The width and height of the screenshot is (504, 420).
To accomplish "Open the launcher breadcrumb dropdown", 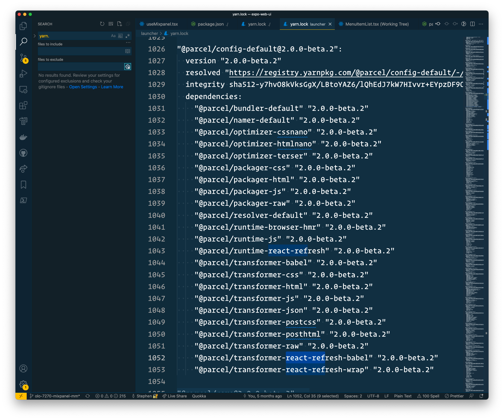I will pyautogui.click(x=149, y=33).
